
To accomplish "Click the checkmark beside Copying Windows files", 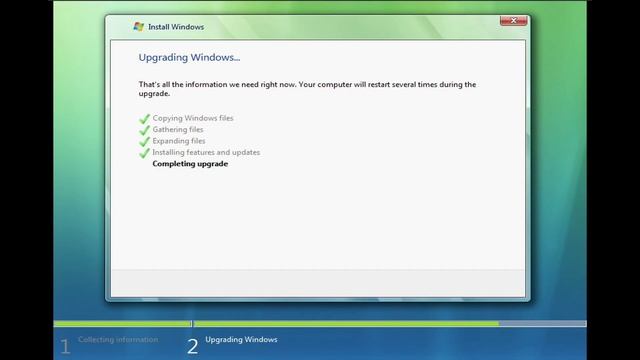I will click(x=144, y=118).
